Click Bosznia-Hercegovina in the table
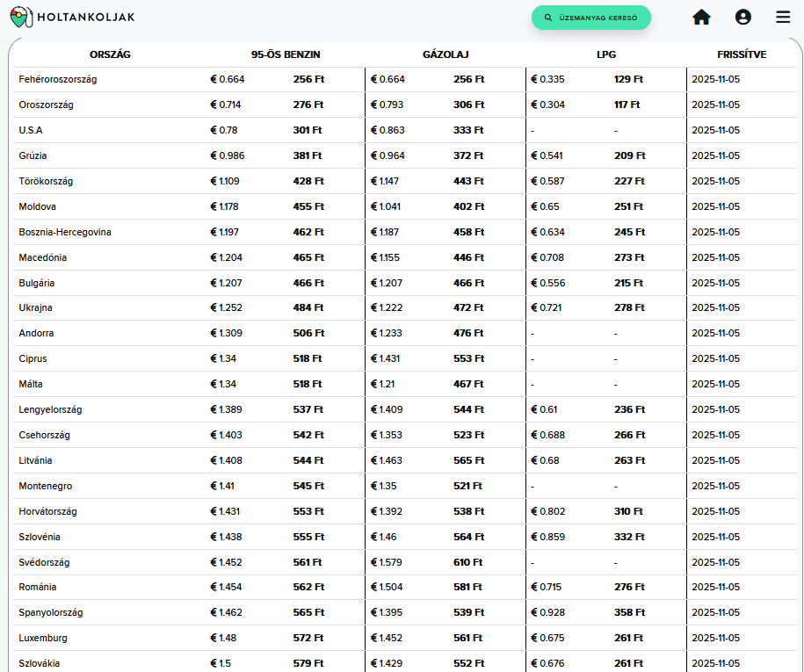The width and height of the screenshot is (804, 672). (65, 232)
